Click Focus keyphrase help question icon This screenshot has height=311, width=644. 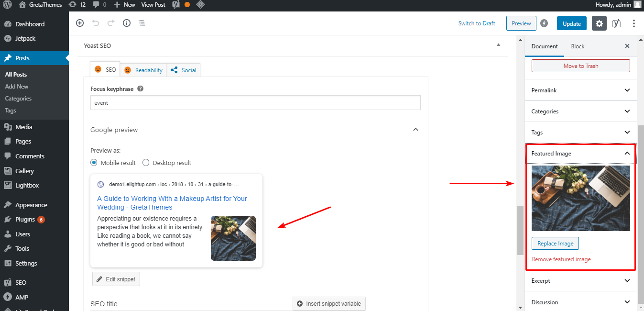141,89
